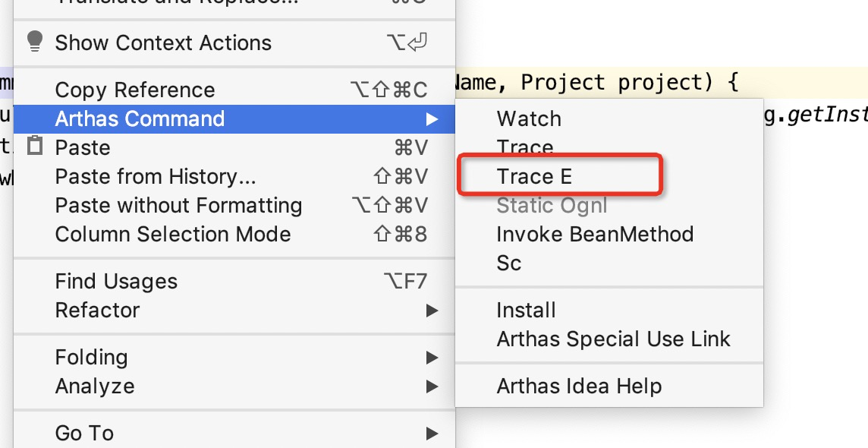Viewport: 868px width, 448px height.
Task: Open the Analyze submenu arrow
Action: (x=432, y=386)
